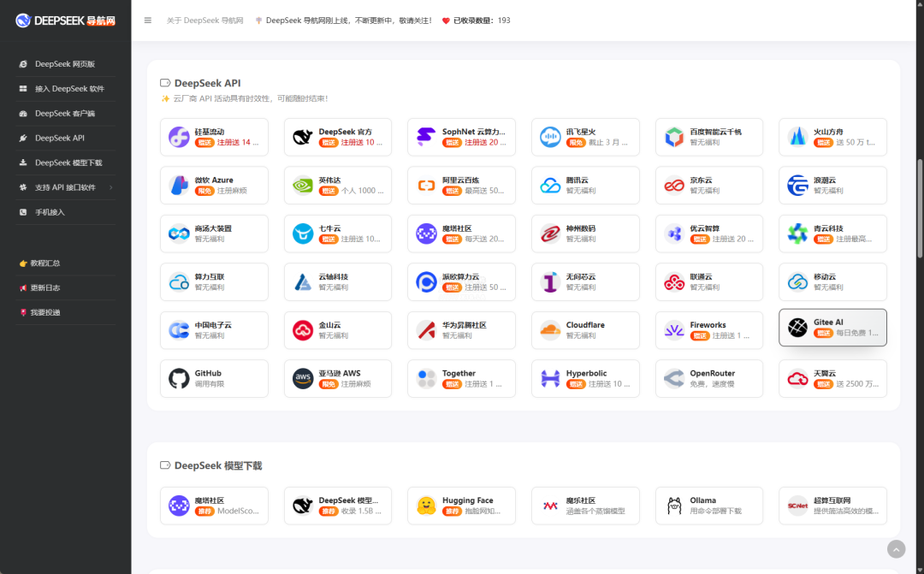The height and width of the screenshot is (574, 924).
Task: Open the 天翼云 card
Action: pos(832,378)
